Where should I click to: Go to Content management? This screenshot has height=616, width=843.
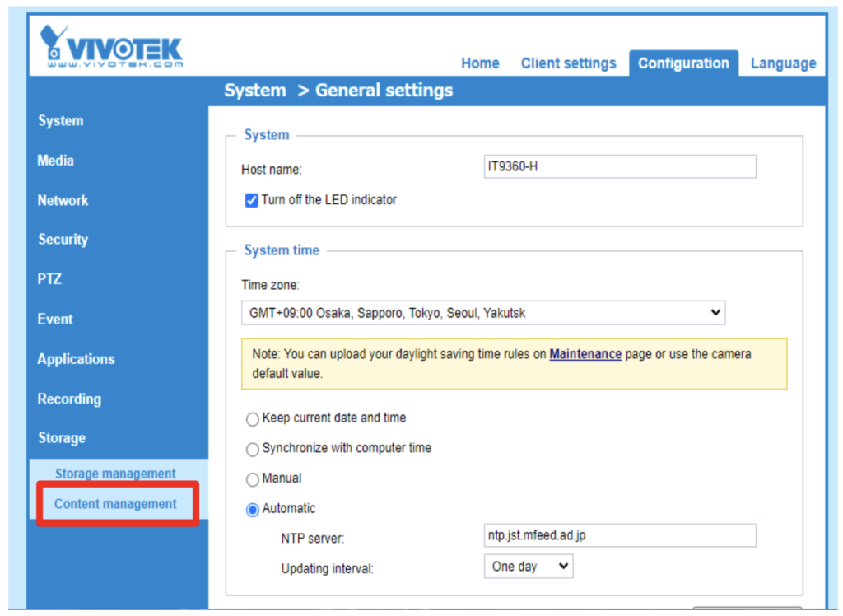(x=115, y=503)
